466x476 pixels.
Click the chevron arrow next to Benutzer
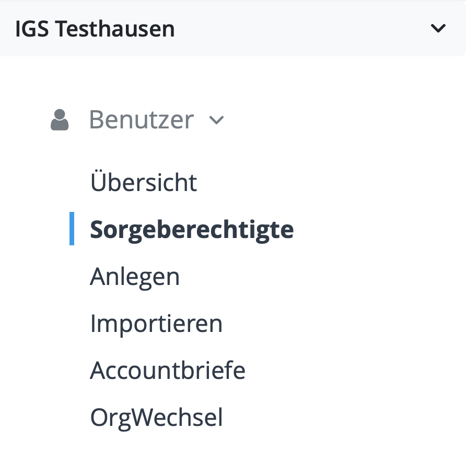click(216, 121)
